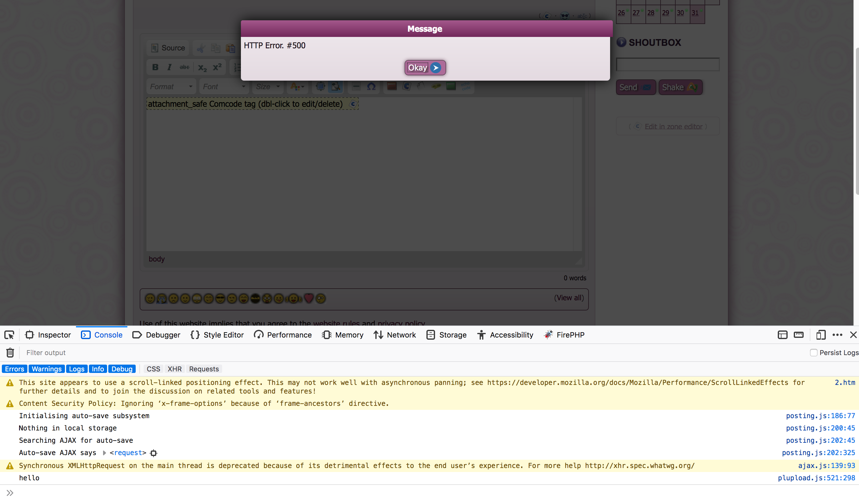The height and width of the screenshot is (504, 859).
Task: Toggle the Debug console filter
Action: (122, 369)
